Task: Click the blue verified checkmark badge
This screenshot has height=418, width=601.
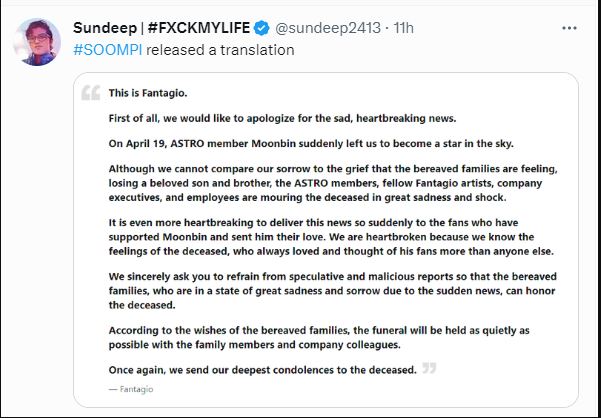Action: pyautogui.click(x=262, y=28)
